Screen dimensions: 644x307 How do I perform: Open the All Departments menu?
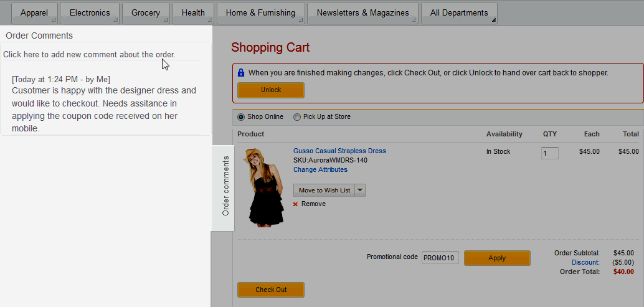coord(459,13)
